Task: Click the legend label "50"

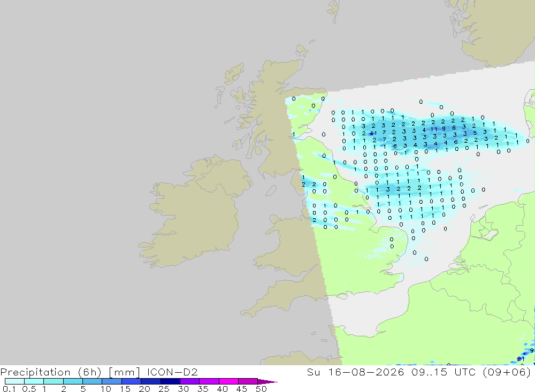Action: click(262, 389)
